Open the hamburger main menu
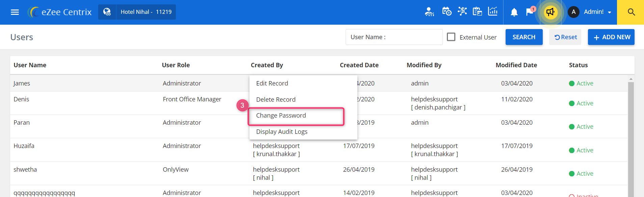Viewport: 644px width, 197px height. [x=15, y=12]
